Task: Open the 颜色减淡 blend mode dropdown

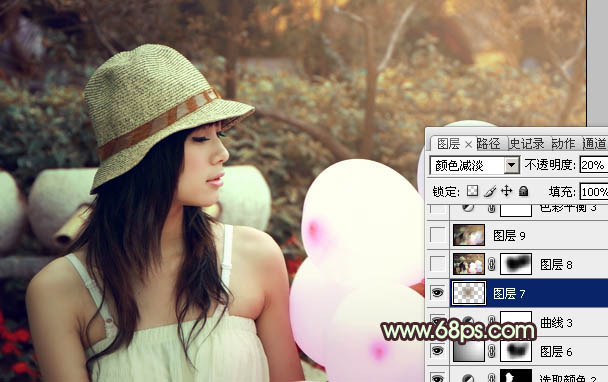Action: click(474, 166)
